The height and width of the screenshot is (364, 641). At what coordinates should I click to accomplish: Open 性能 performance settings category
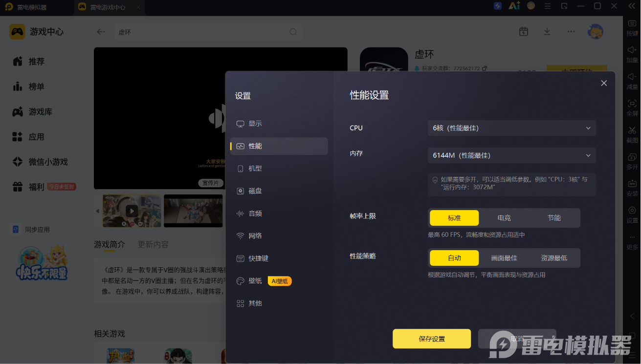point(279,146)
